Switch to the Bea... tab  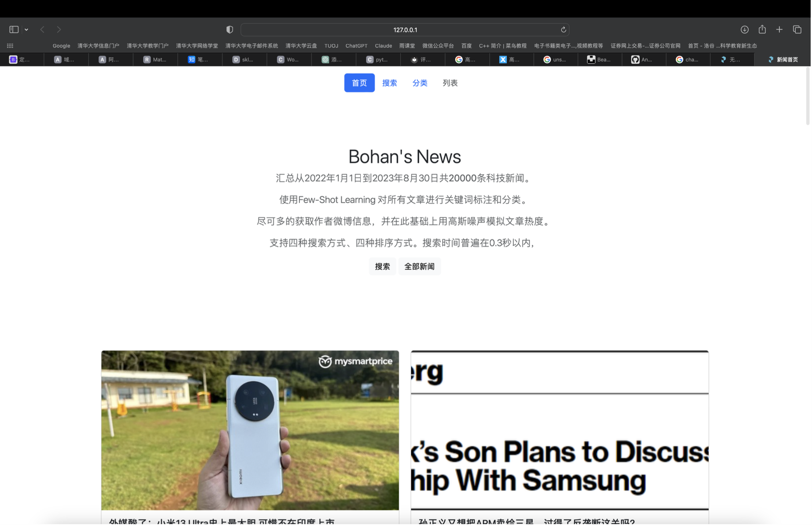coord(600,59)
